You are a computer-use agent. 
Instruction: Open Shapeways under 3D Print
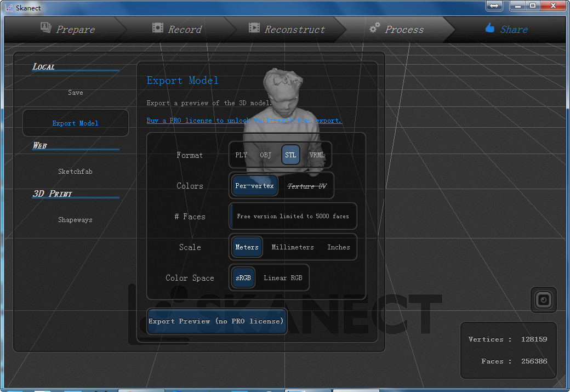tap(75, 220)
